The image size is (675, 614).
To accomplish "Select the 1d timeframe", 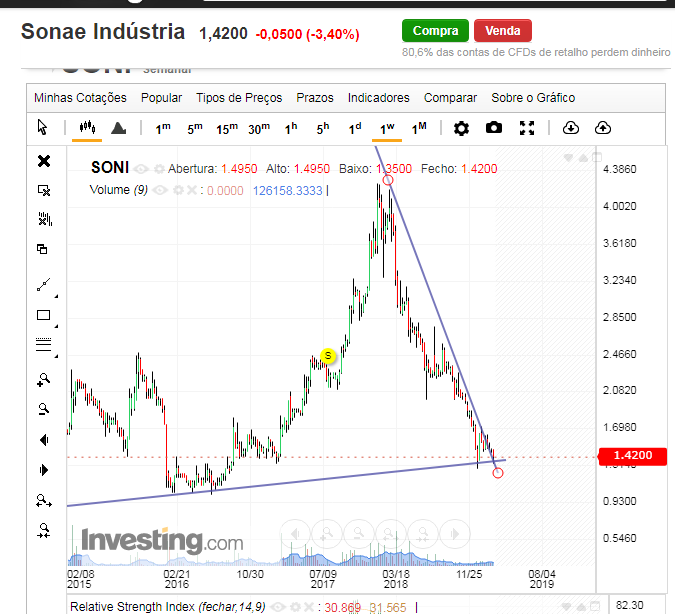I will pos(355,128).
